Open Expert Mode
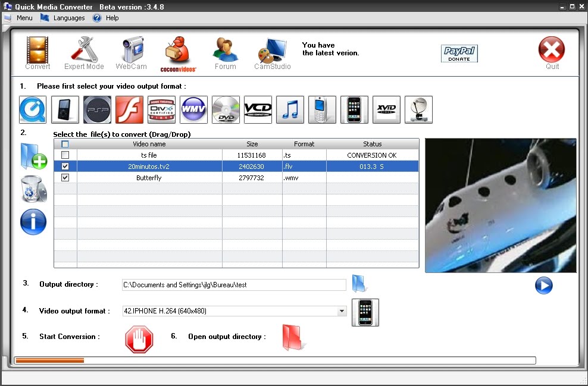 click(x=84, y=52)
